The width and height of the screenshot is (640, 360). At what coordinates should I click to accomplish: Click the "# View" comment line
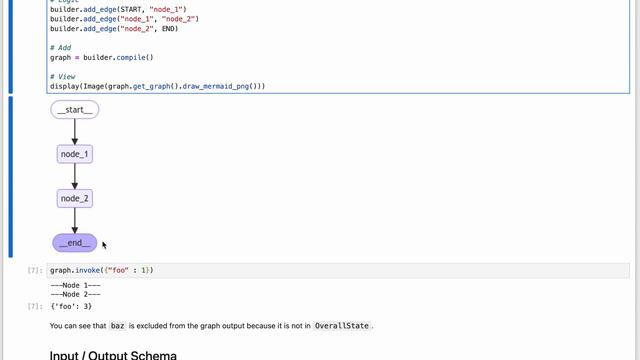pyautogui.click(x=63, y=77)
